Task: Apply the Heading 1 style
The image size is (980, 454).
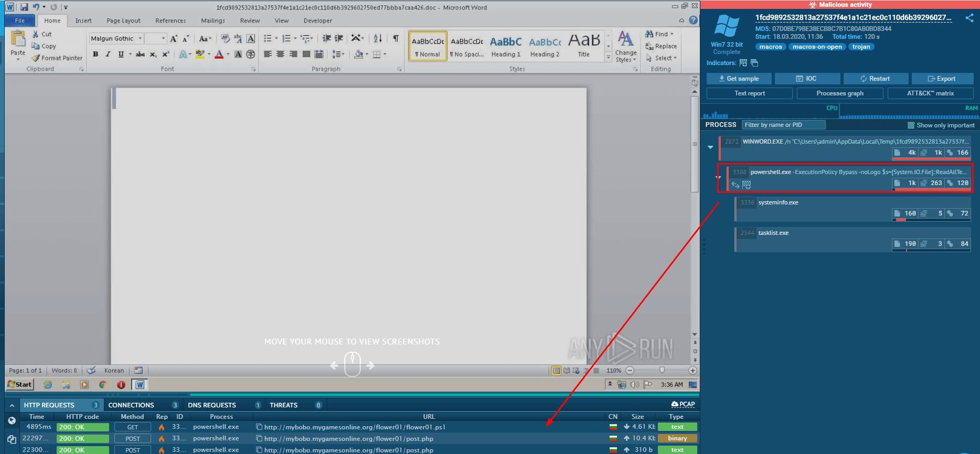Action: [x=506, y=46]
